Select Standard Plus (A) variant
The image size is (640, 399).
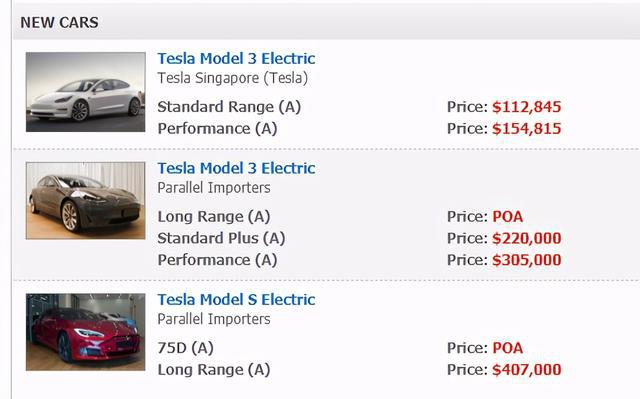(221, 238)
